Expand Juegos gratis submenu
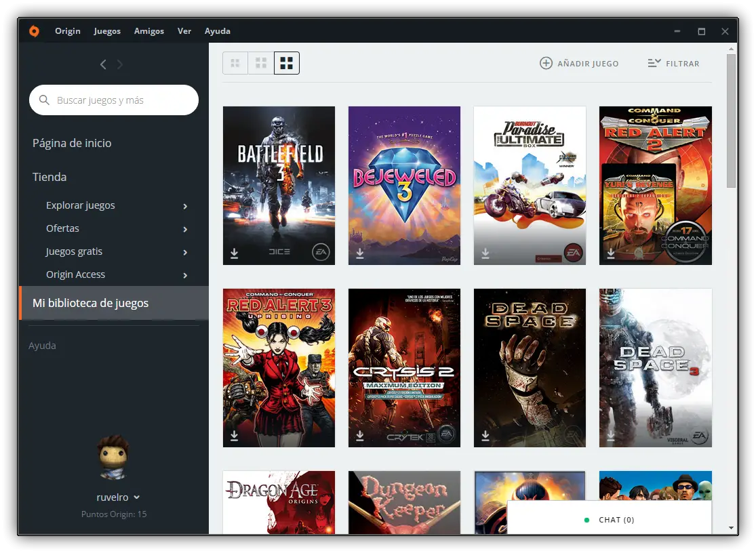This screenshot has height=553, width=756. [185, 252]
